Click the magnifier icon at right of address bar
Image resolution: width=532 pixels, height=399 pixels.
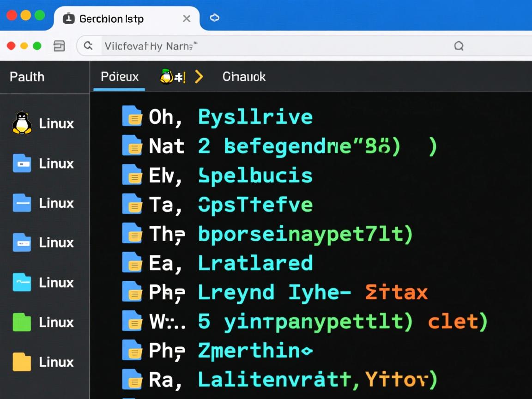(x=459, y=46)
